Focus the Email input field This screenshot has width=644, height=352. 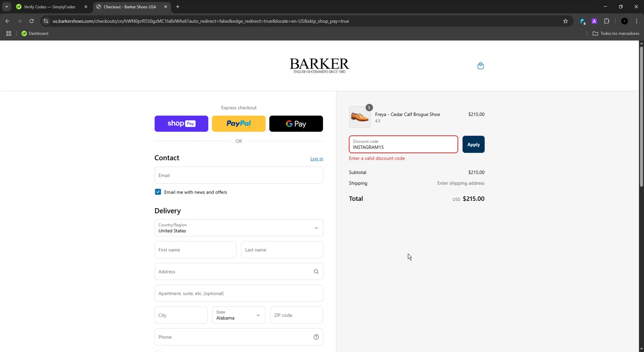239,175
